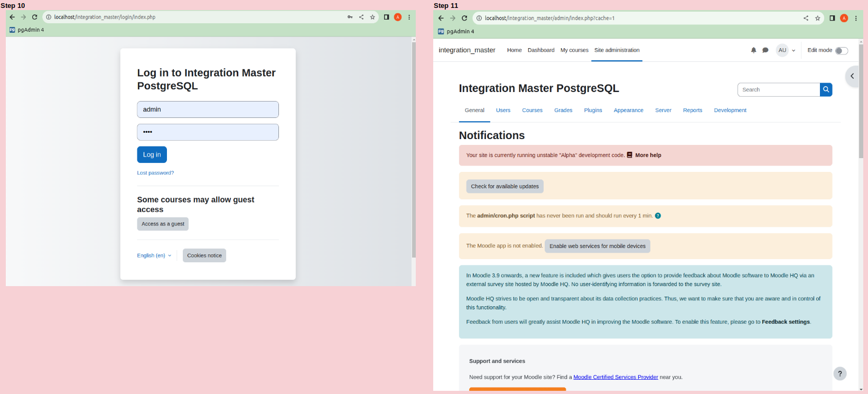This screenshot has width=868, height=394.
Task: Click the magnifier search button
Action: (826, 89)
